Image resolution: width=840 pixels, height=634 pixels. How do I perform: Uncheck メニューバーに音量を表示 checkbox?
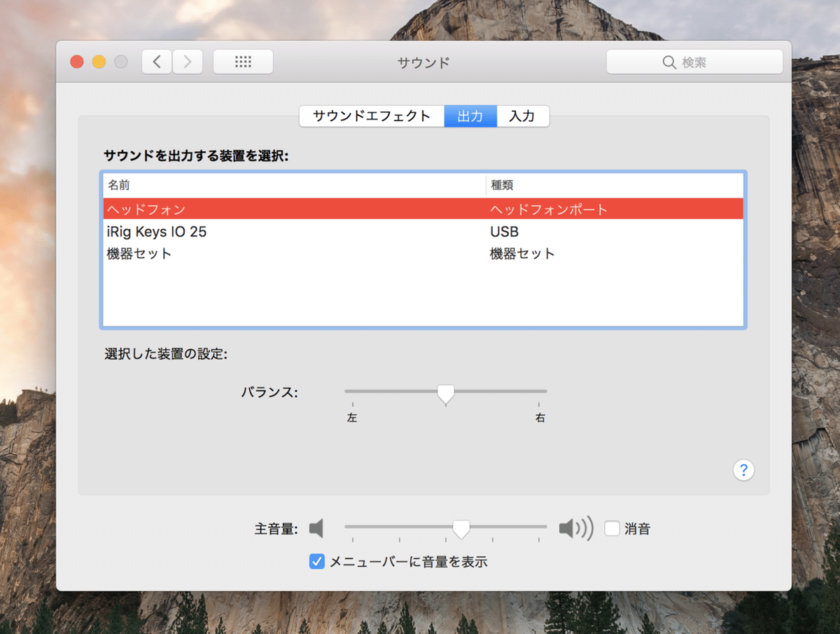(317, 561)
